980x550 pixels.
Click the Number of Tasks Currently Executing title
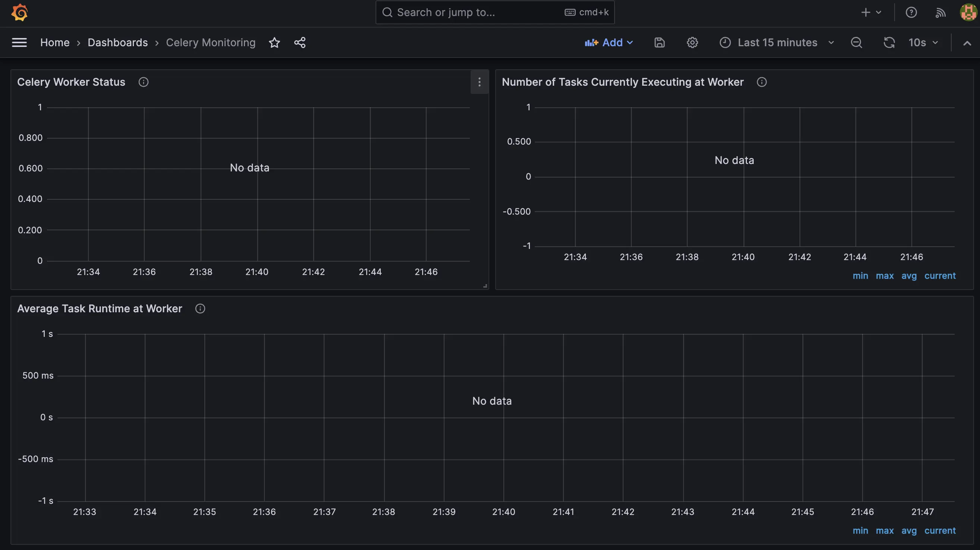click(x=622, y=82)
